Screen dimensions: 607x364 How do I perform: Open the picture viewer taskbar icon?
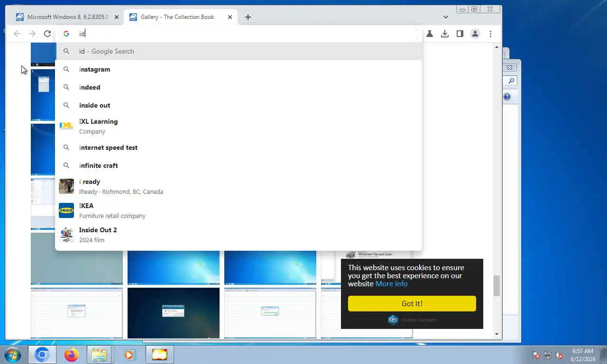point(160,355)
